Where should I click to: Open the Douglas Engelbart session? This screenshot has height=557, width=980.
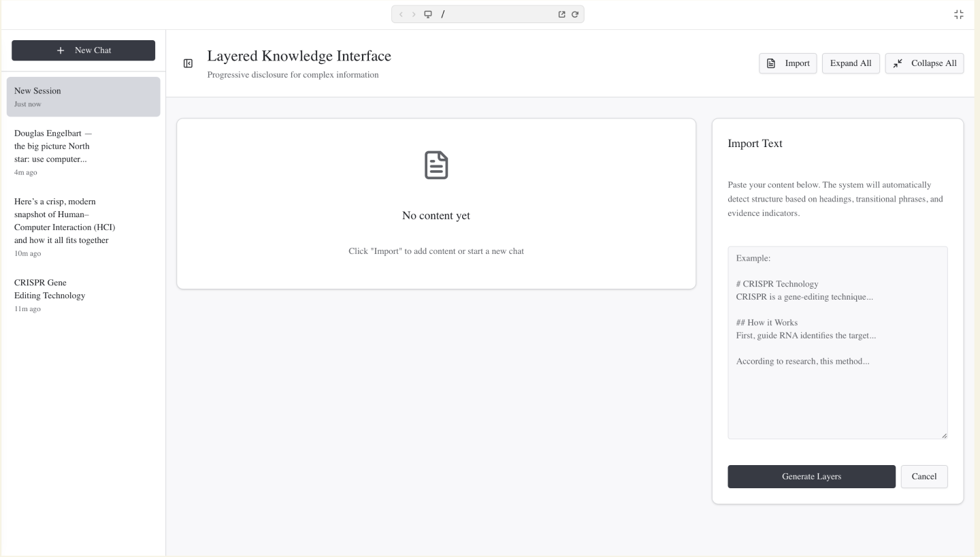pyautogui.click(x=83, y=151)
